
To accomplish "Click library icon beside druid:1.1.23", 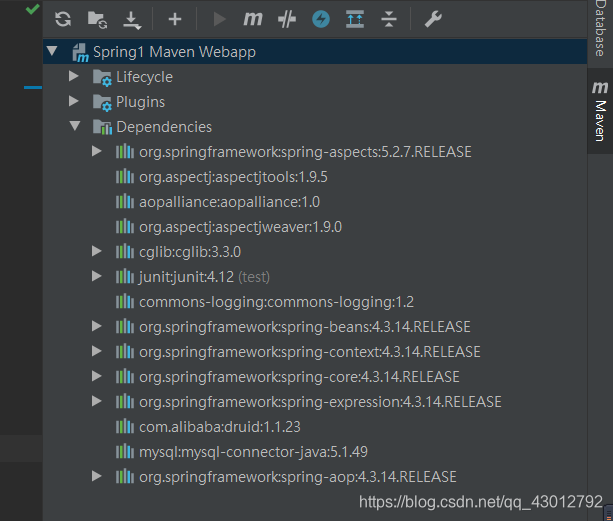I will click(x=125, y=426).
